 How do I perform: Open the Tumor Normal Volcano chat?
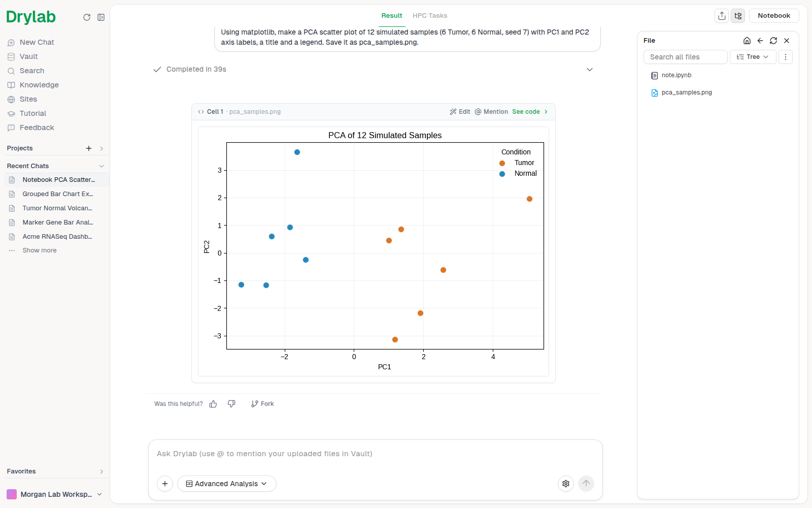[x=56, y=208]
